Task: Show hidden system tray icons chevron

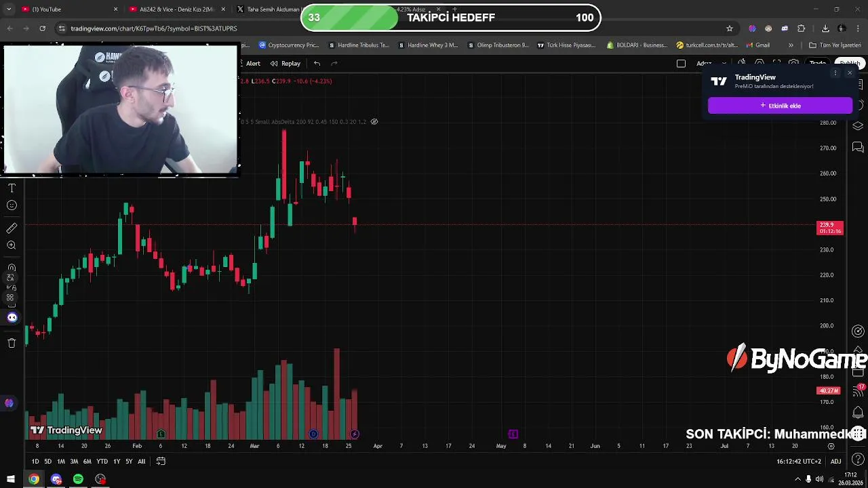Action: tap(797, 479)
